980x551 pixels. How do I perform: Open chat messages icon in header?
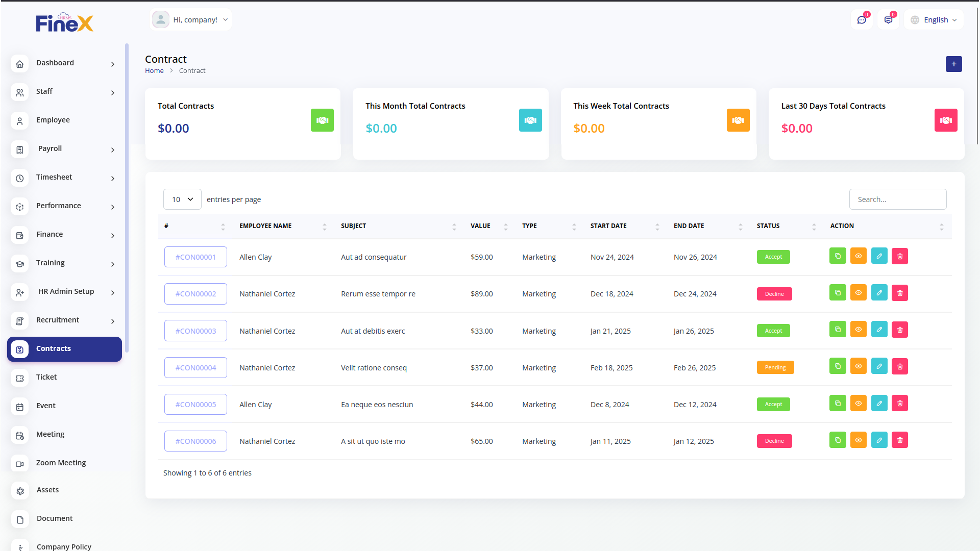(862, 20)
